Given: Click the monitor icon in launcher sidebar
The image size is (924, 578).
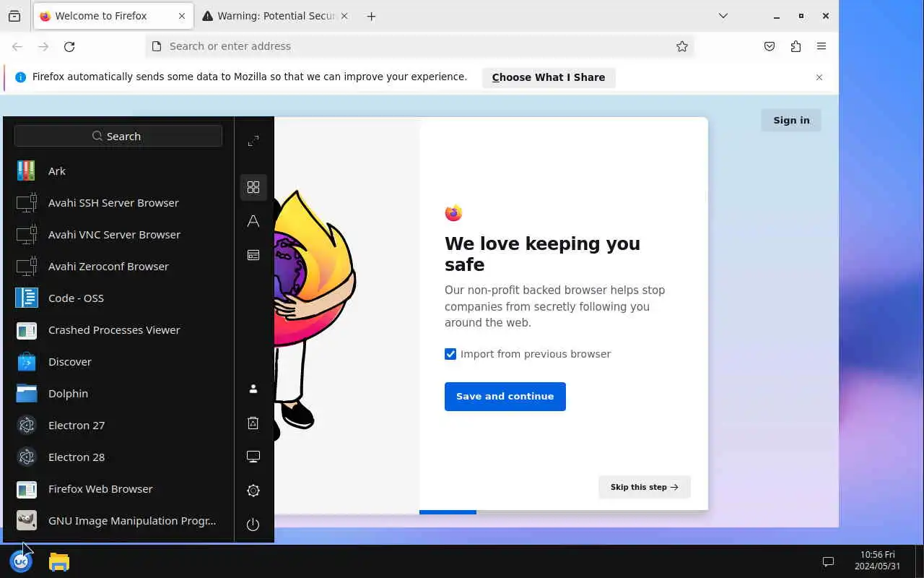Looking at the screenshot, I should (x=253, y=457).
